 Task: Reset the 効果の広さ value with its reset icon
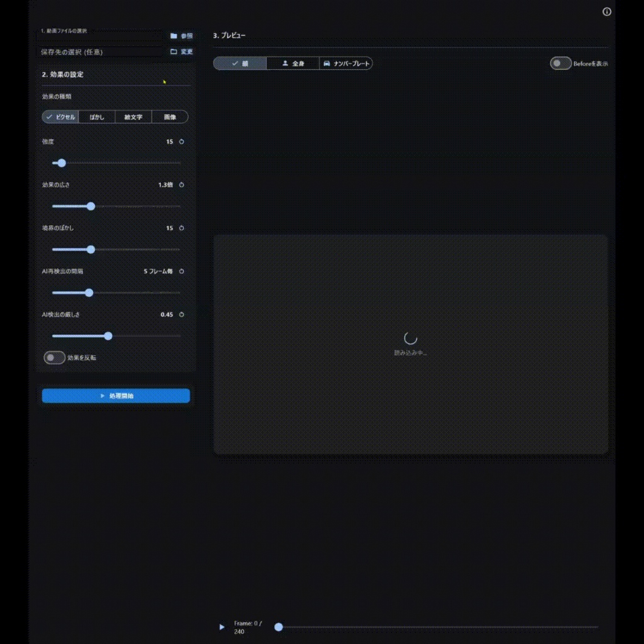182,185
